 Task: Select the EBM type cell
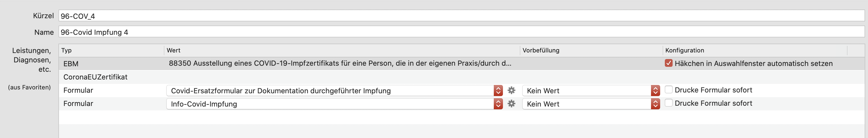click(x=71, y=63)
